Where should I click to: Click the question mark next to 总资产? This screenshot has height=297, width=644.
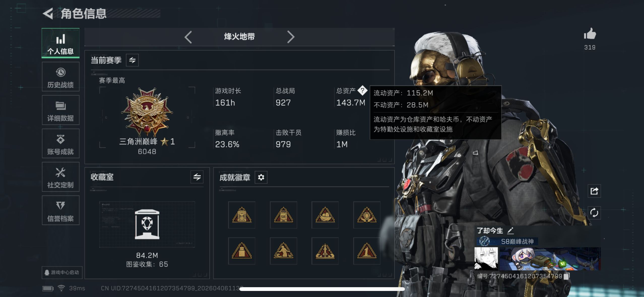(362, 90)
